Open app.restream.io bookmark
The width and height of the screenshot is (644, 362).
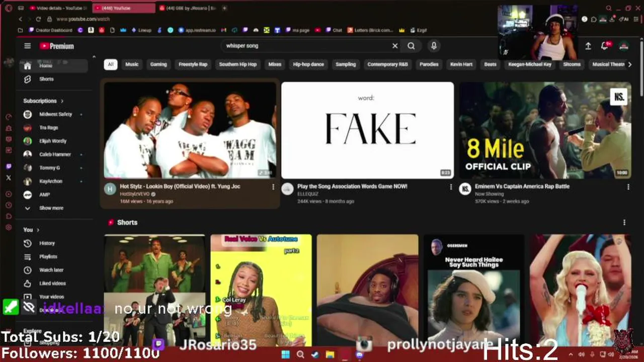tap(197, 30)
